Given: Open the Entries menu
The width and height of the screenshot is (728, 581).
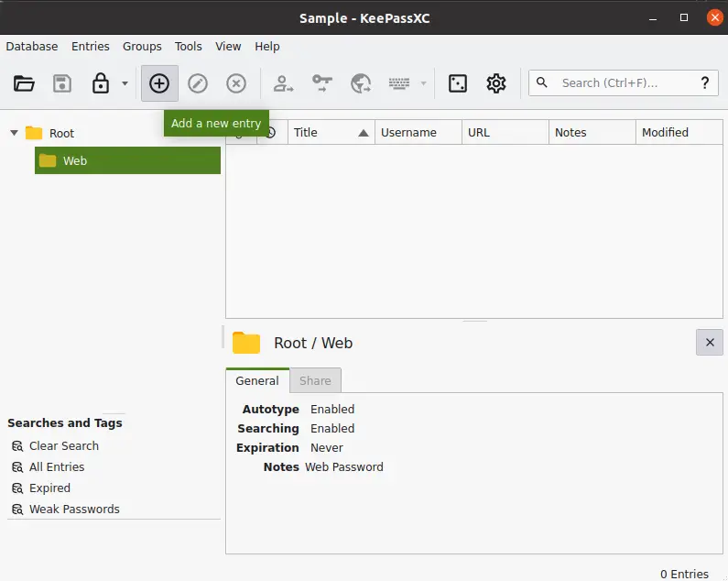Looking at the screenshot, I should click(91, 47).
